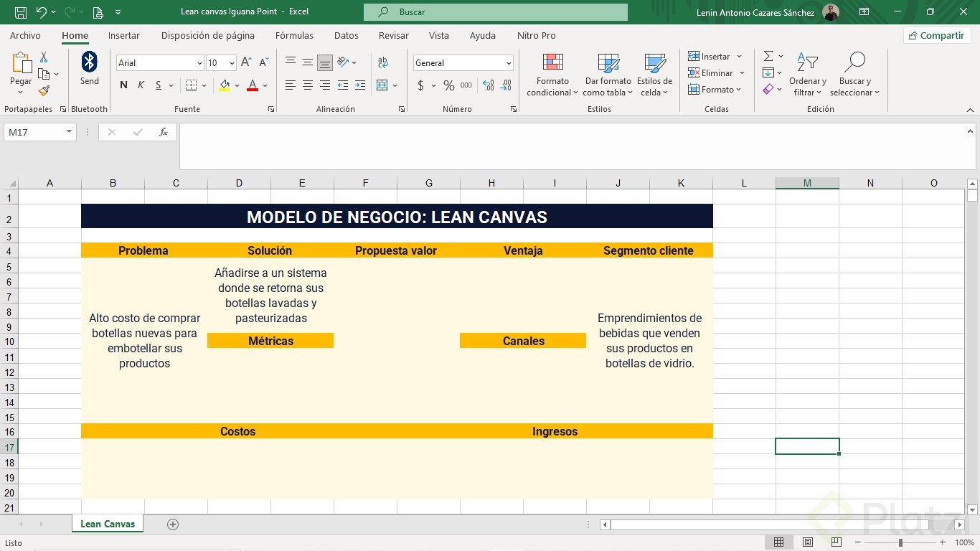Screen dimensions: 980x551
Task: Apply accounting currency format
Action: (420, 85)
